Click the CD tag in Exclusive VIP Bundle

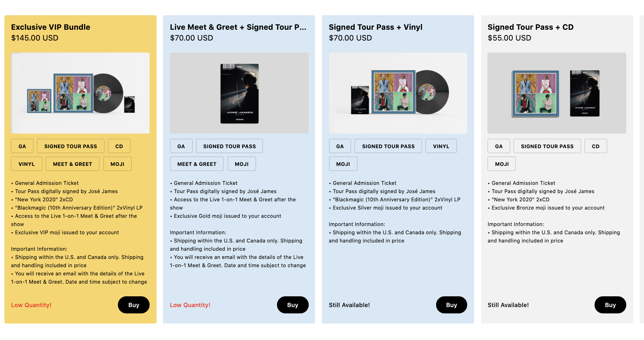[x=119, y=146]
